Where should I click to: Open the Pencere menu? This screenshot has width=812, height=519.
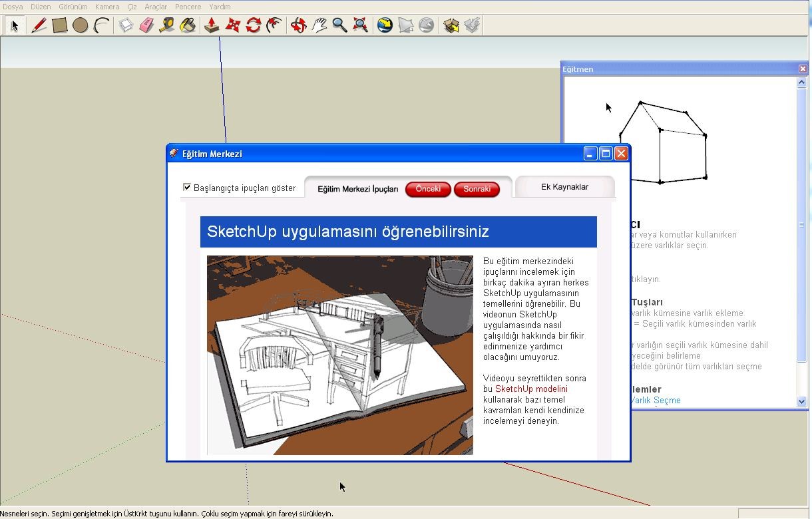188,7
